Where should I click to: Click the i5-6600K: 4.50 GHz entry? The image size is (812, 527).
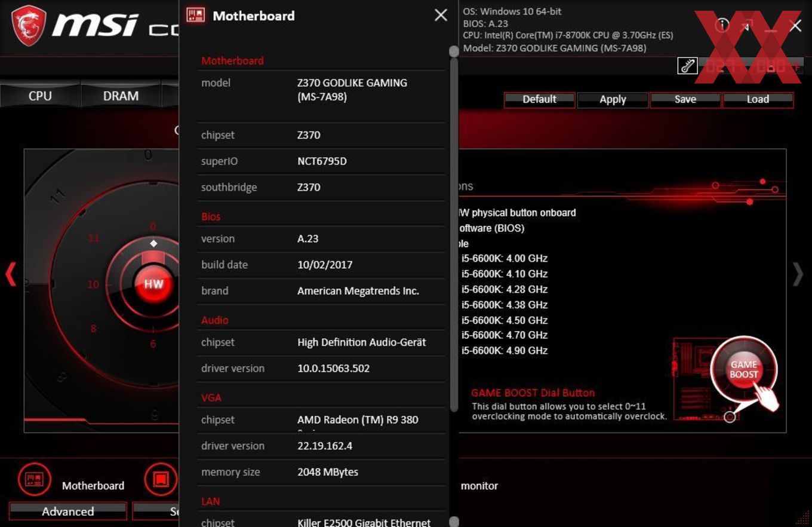pos(504,320)
